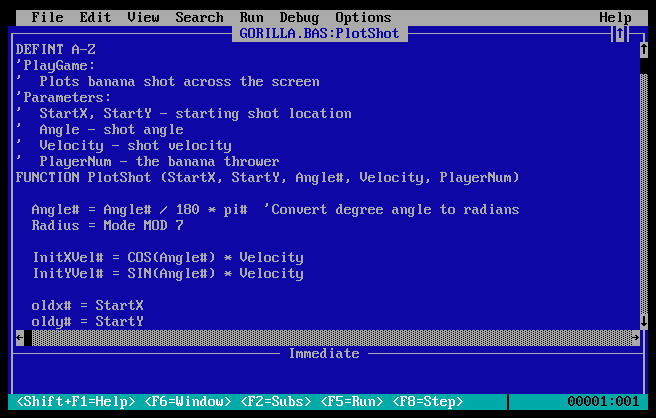The width and height of the screenshot is (656, 418).
Task: Click the 'Velocity - shot velocity' comment
Action: (135, 146)
